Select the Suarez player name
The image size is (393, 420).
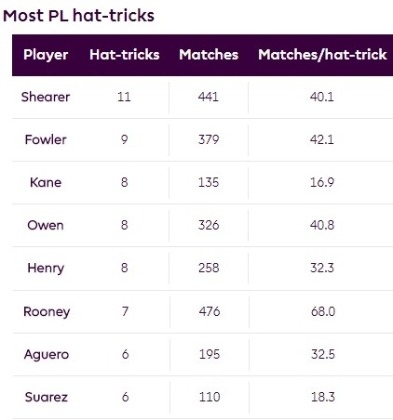click(x=46, y=397)
